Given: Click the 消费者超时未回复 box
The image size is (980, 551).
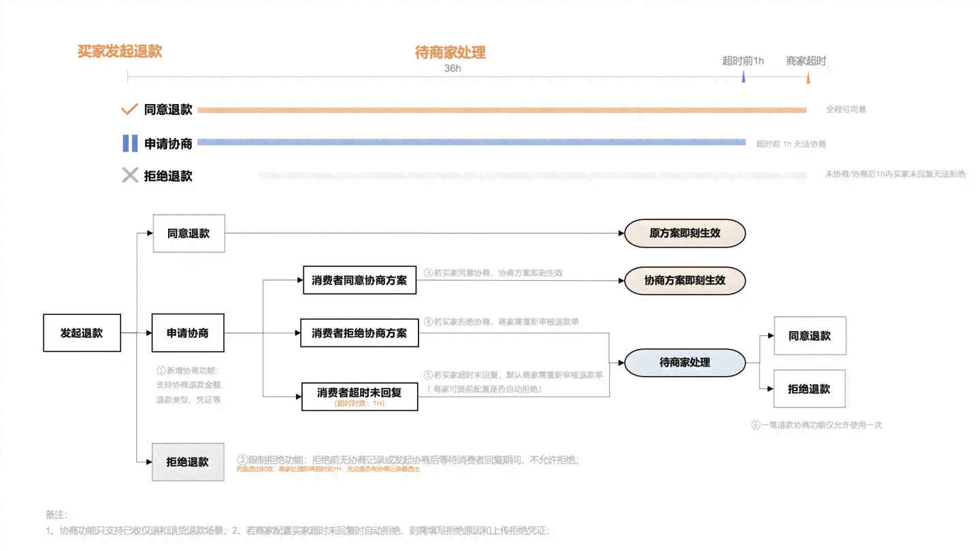Looking at the screenshot, I should (359, 397).
